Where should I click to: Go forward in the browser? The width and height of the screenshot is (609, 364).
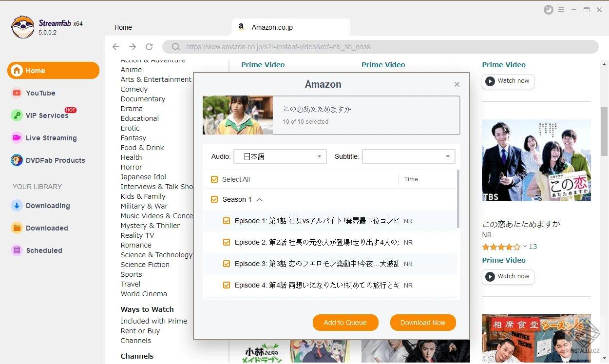[x=133, y=47]
